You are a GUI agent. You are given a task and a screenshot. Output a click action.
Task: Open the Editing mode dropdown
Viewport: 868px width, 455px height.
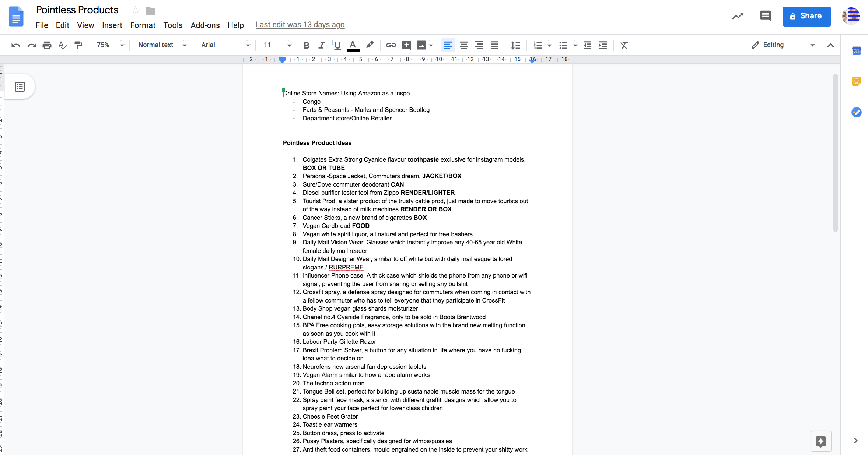pyautogui.click(x=783, y=45)
